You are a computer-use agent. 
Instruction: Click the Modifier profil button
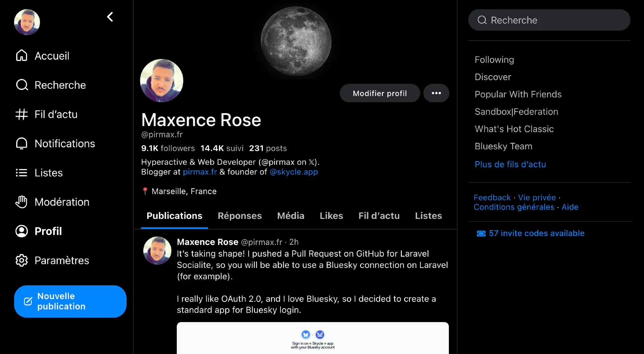(x=380, y=93)
